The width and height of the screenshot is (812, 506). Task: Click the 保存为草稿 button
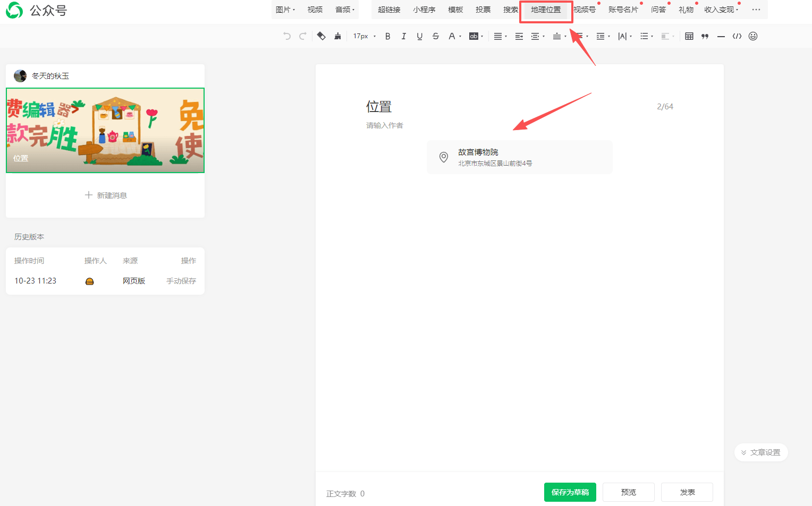pyautogui.click(x=570, y=492)
